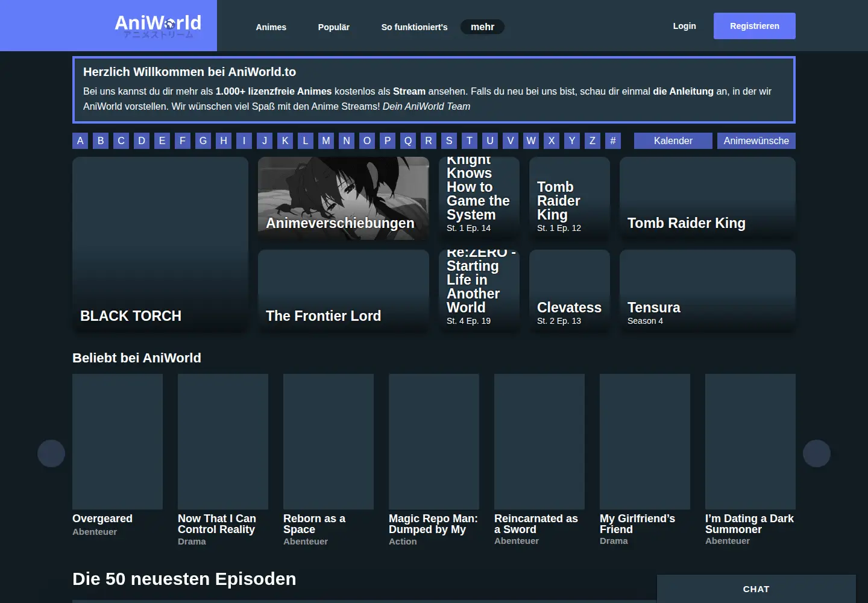
Task: Filter animes by letter J
Action: pyautogui.click(x=265, y=140)
